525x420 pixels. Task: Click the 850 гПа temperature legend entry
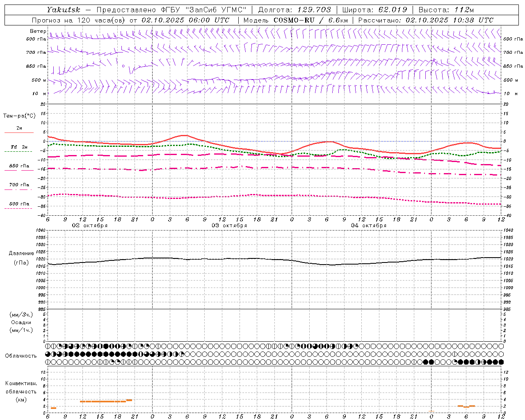pos(19,166)
